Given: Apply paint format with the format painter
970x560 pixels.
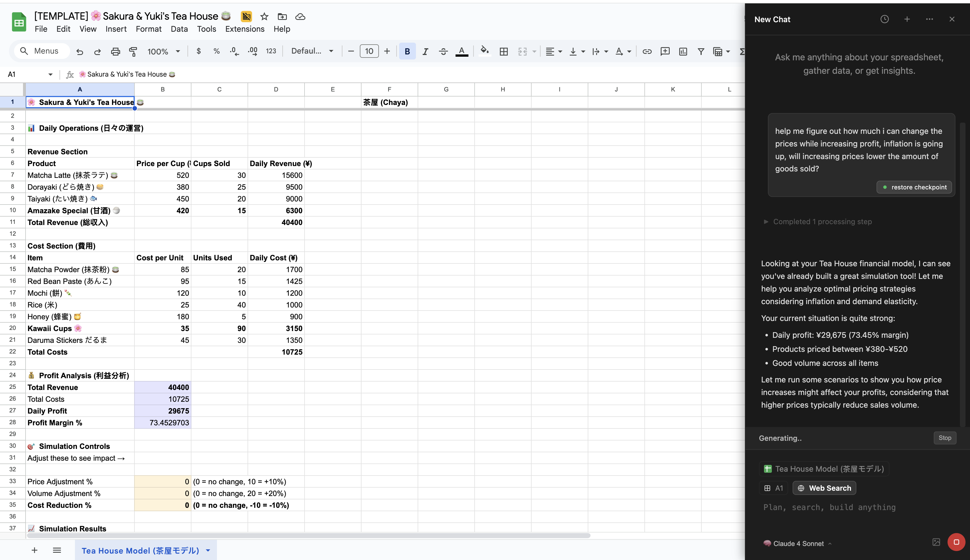Looking at the screenshot, I should pos(133,51).
